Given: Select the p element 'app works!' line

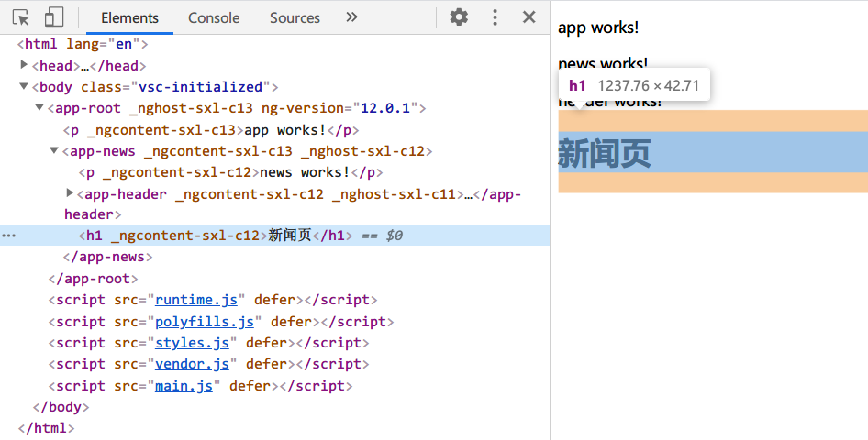Looking at the screenshot, I should point(211,130).
